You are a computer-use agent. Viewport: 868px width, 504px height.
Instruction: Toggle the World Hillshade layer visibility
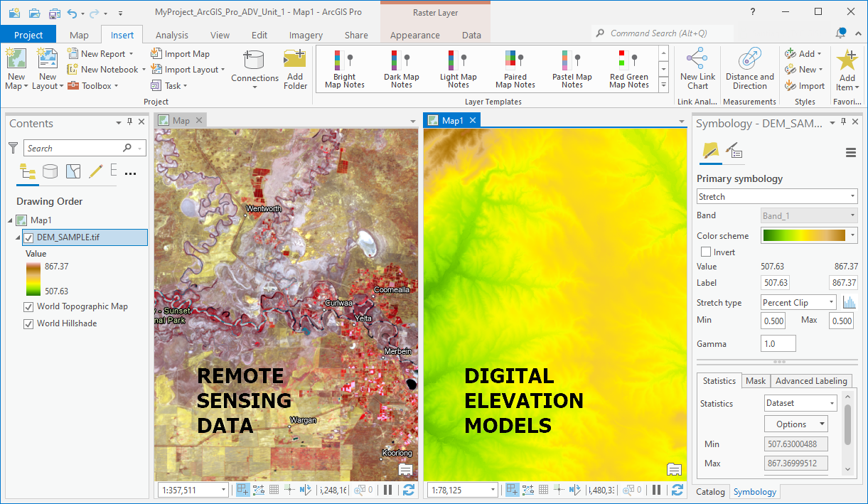[28, 323]
